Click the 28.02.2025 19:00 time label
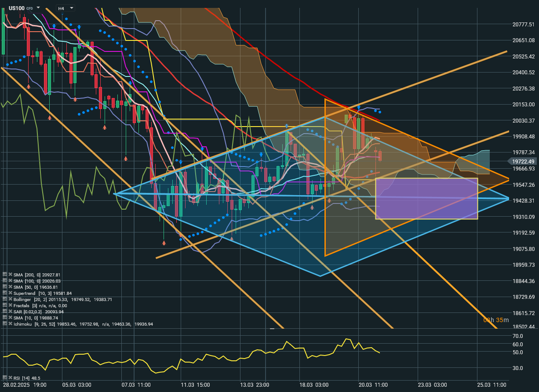Screen dimensions: 539x392 [x=25, y=385]
